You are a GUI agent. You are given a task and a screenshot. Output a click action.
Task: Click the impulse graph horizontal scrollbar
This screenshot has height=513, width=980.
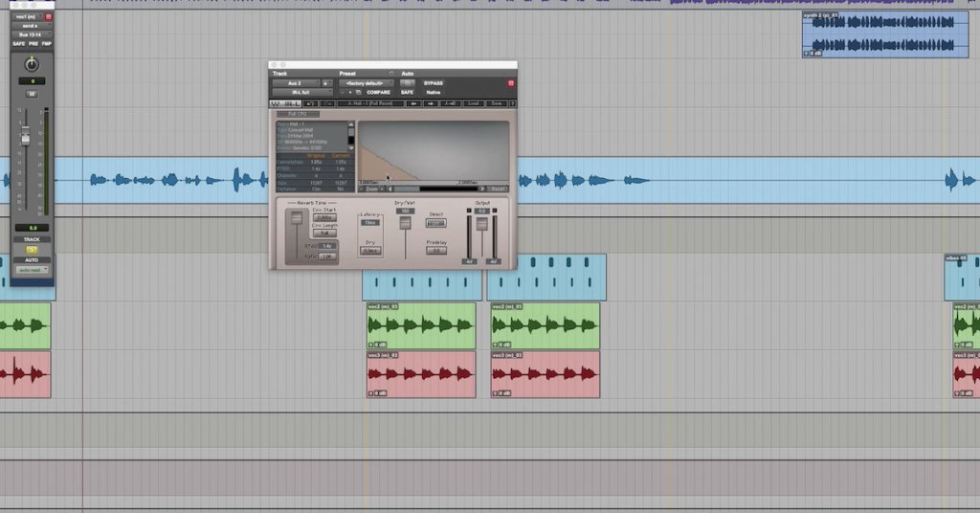coord(434,189)
